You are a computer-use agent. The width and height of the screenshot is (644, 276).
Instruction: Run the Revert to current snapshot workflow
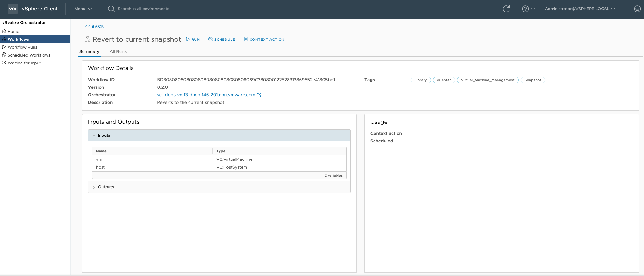point(193,39)
